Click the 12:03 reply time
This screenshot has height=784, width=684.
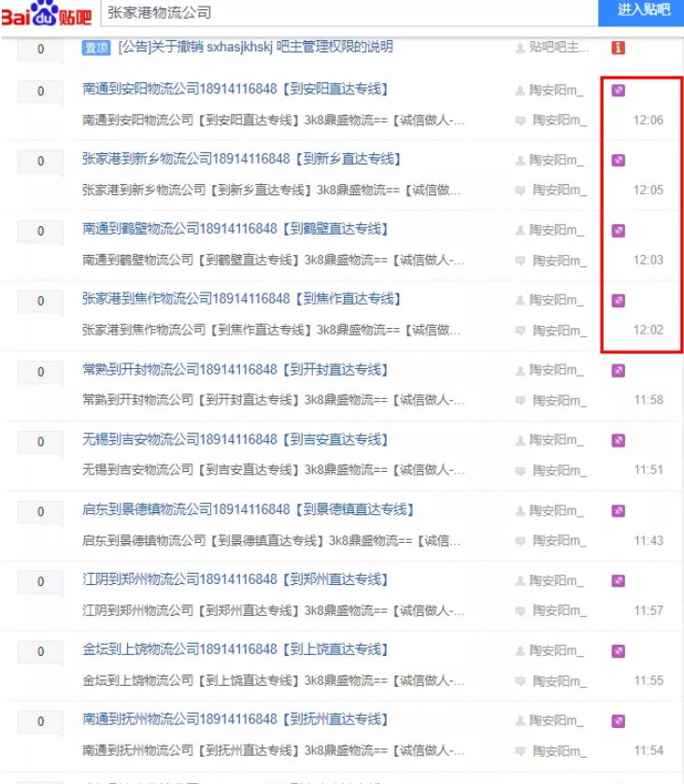pyautogui.click(x=648, y=261)
